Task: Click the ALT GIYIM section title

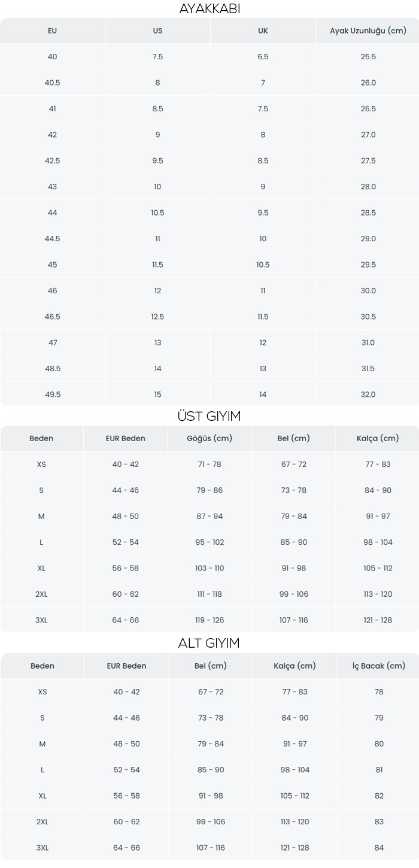Action: click(x=209, y=644)
